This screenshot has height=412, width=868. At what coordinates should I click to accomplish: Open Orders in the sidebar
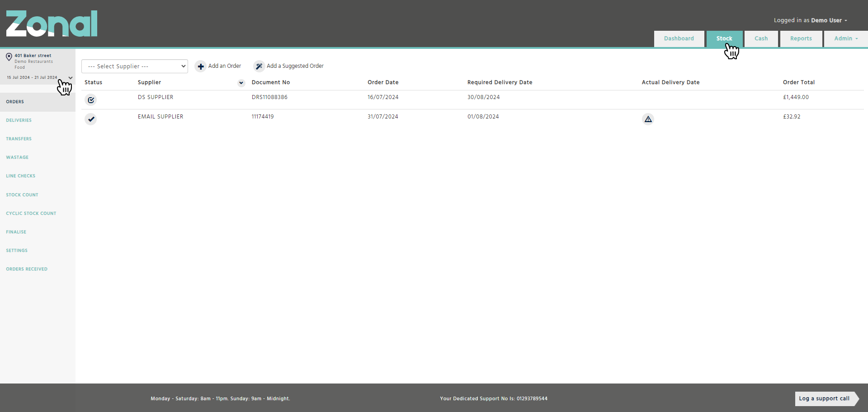[x=38, y=102]
